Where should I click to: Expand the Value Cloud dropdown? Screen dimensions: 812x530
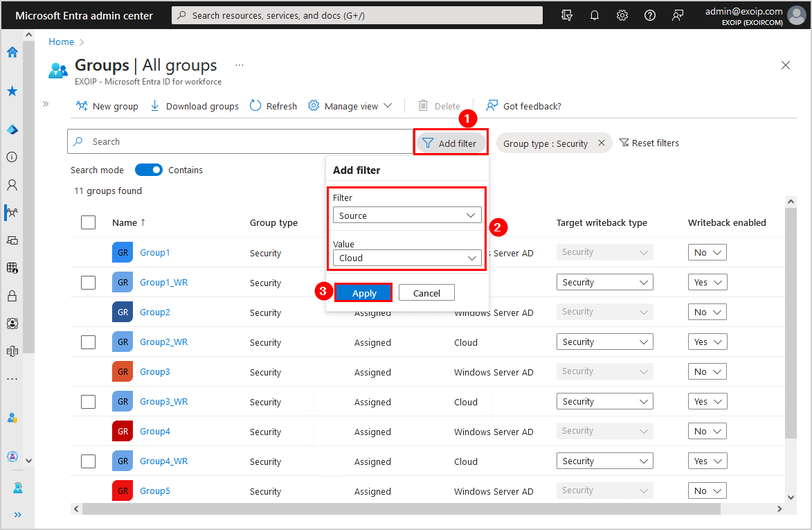(406, 258)
